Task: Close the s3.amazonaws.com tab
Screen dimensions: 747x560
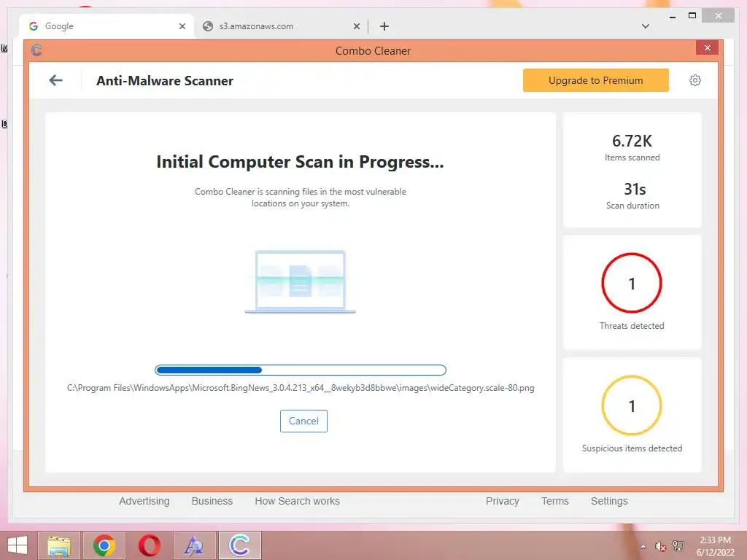Action: click(356, 26)
